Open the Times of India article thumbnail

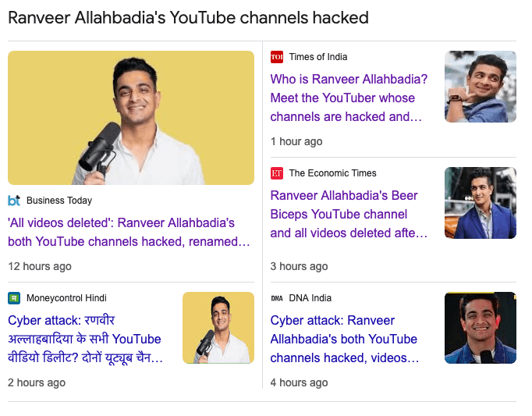[x=480, y=87]
